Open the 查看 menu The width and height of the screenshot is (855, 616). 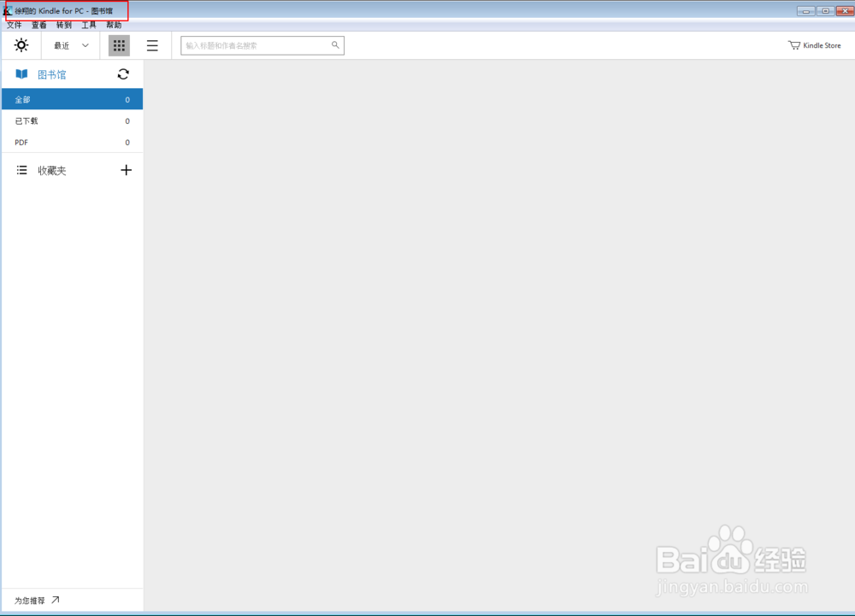click(38, 25)
